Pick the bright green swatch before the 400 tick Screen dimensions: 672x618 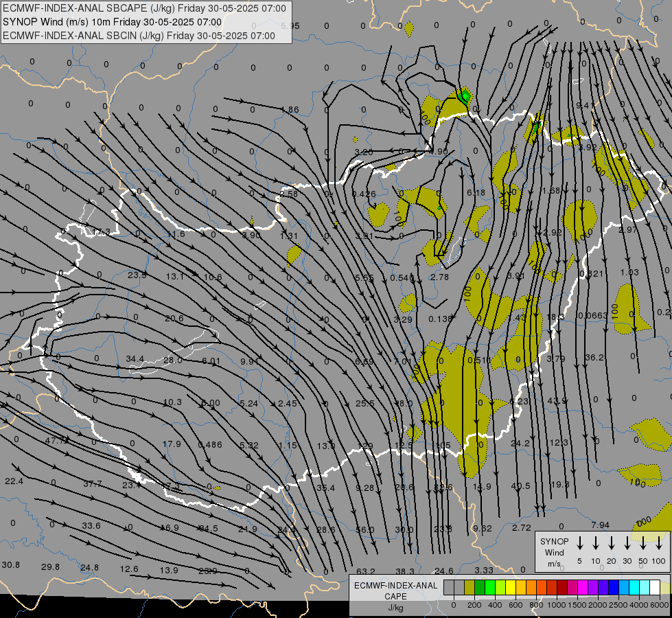point(490,588)
